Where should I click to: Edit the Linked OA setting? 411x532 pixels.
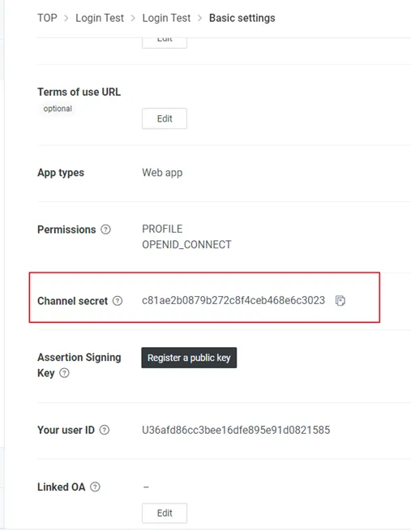[x=165, y=513]
